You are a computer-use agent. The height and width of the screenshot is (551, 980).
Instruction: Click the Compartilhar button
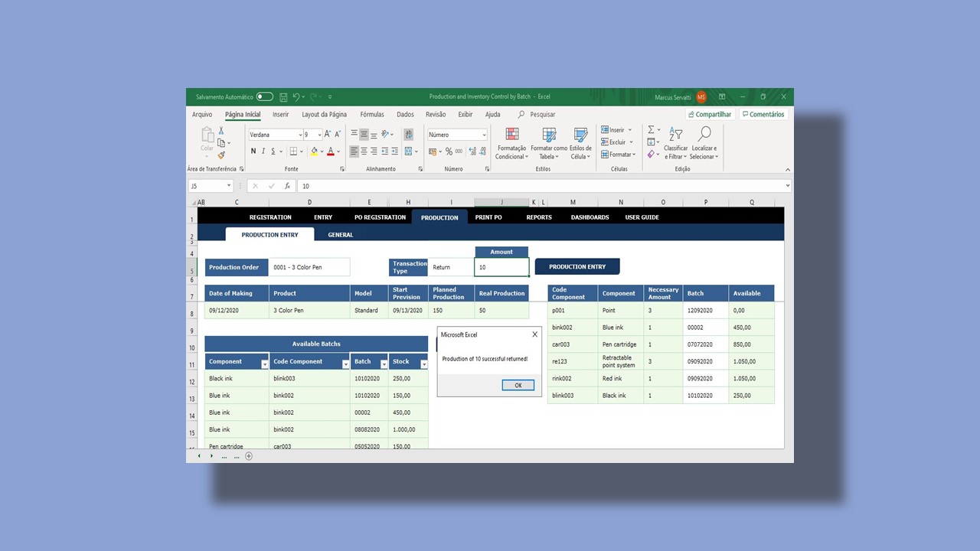(x=709, y=115)
